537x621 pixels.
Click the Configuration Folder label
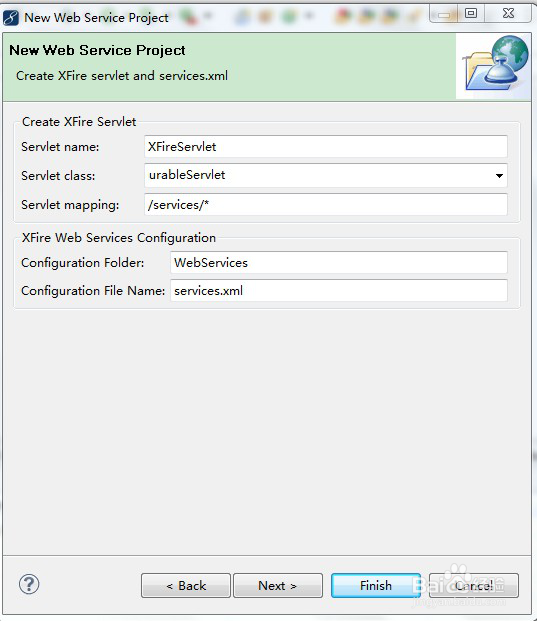83,263
